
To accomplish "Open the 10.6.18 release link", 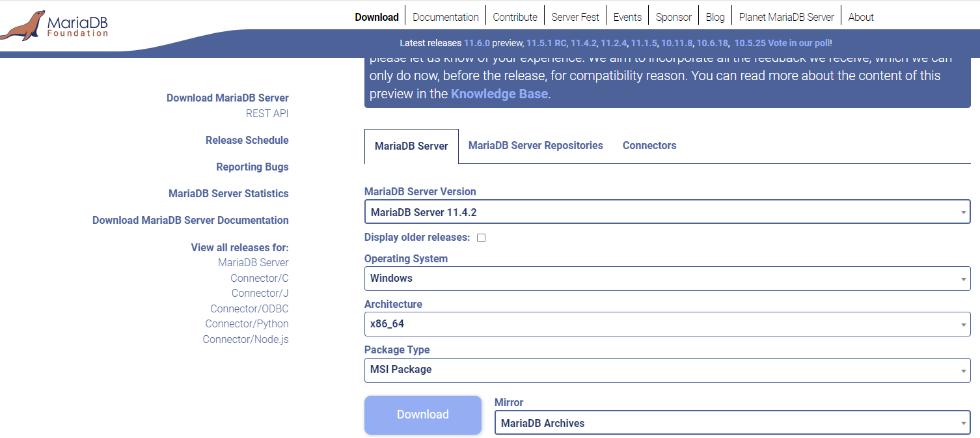I will (712, 43).
